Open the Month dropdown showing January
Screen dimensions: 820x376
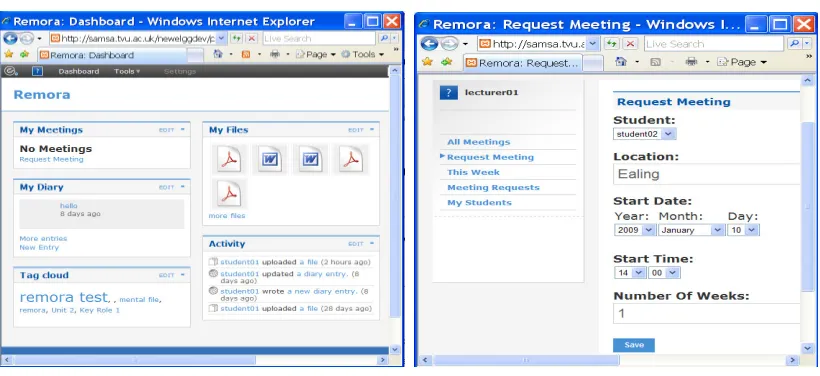(691, 230)
